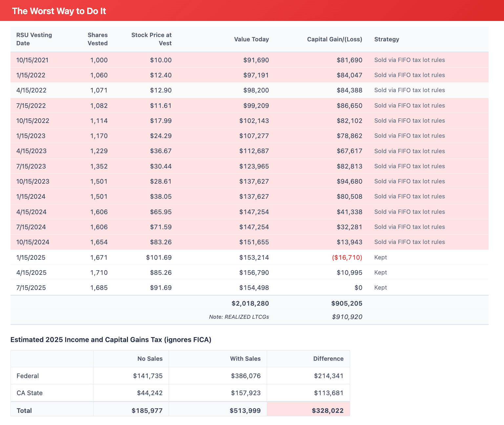This screenshot has height=425, width=504.
Task: Select the CA State tax row
Action: click(30, 393)
